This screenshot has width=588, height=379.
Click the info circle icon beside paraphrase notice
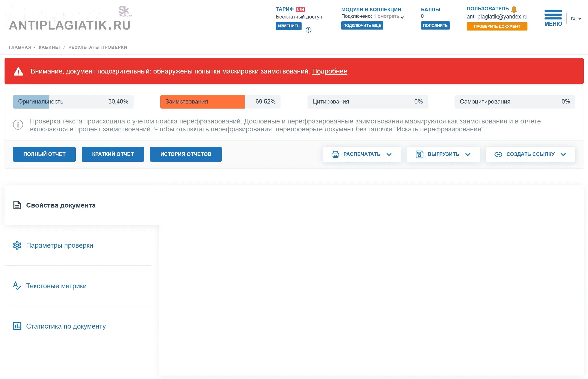[x=18, y=124]
